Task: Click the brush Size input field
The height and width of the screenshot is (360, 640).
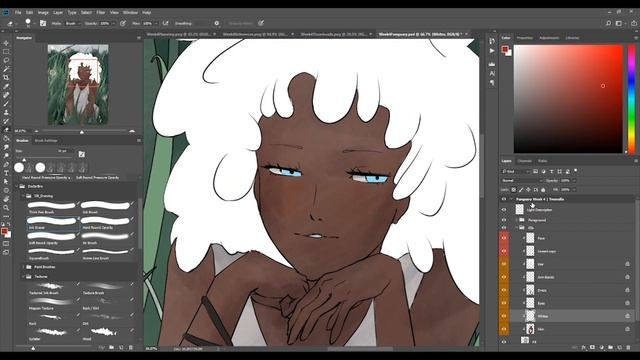Action: tap(64, 151)
